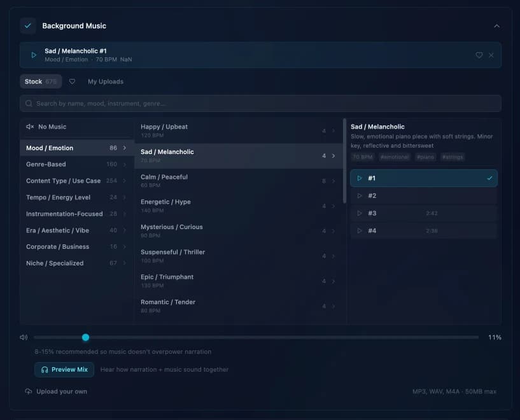This screenshot has width=520, height=420.
Task: Click Upload your own link
Action: point(62,391)
